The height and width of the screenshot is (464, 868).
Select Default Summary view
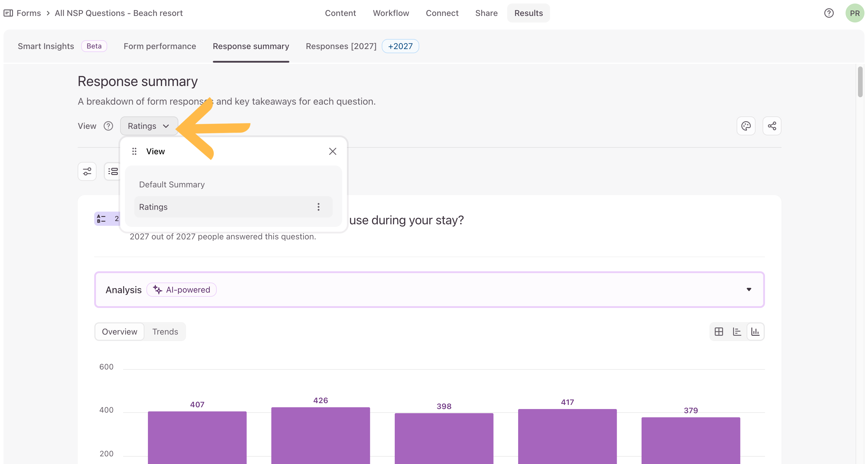234,184
